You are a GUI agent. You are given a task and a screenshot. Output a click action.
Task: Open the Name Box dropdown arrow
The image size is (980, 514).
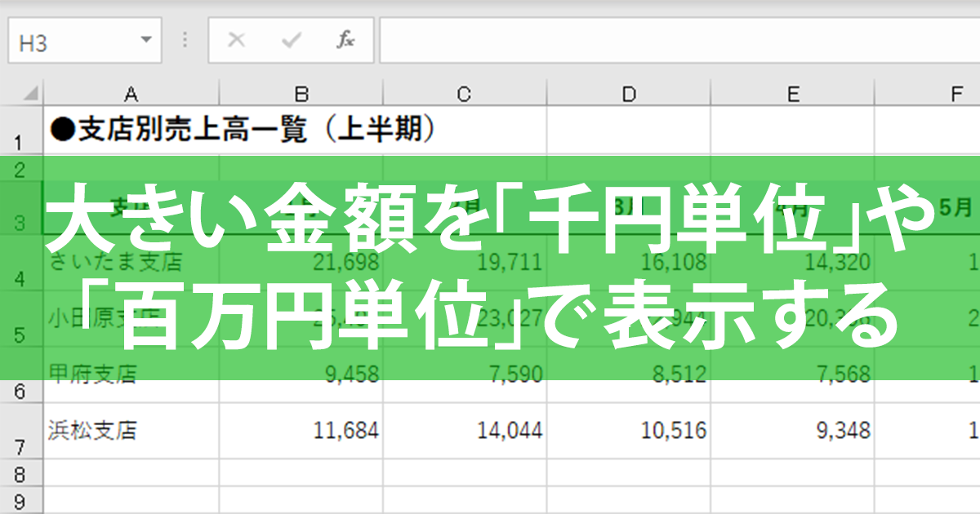point(145,38)
